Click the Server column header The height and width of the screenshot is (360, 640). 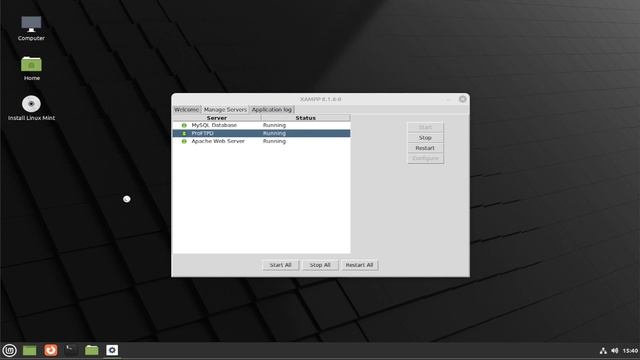(217, 118)
